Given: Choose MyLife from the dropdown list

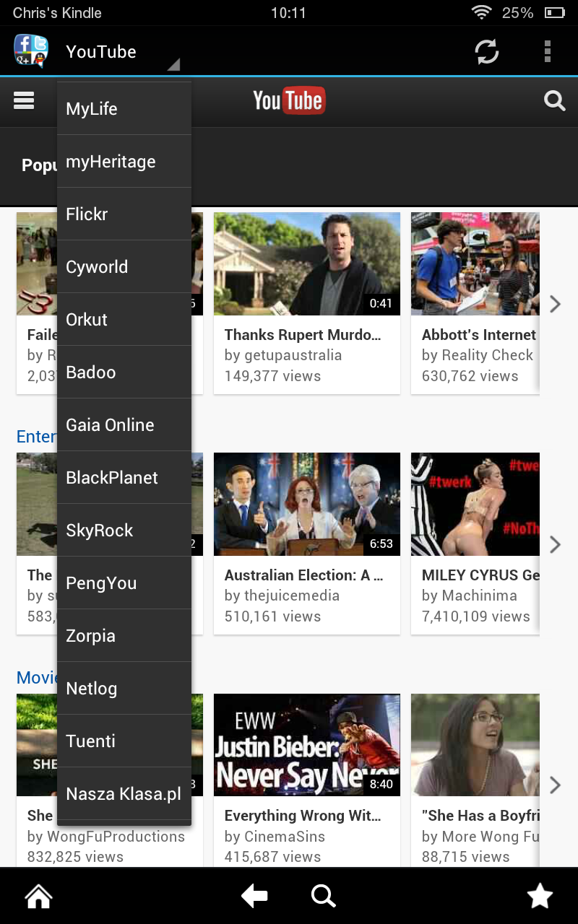Looking at the screenshot, I should tap(124, 108).
